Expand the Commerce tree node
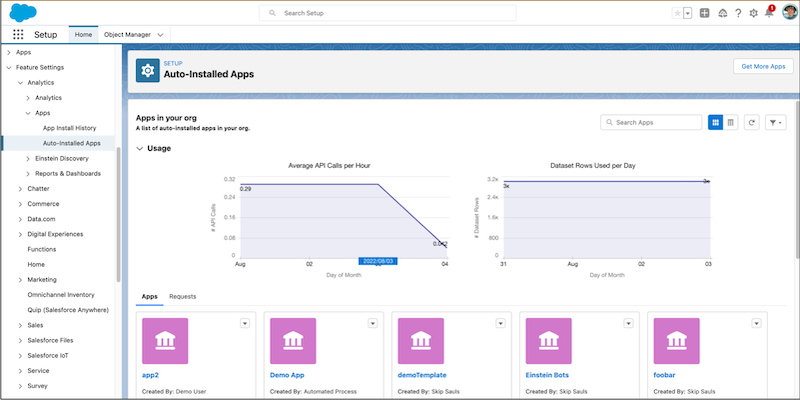The image size is (800, 400). 20,204
